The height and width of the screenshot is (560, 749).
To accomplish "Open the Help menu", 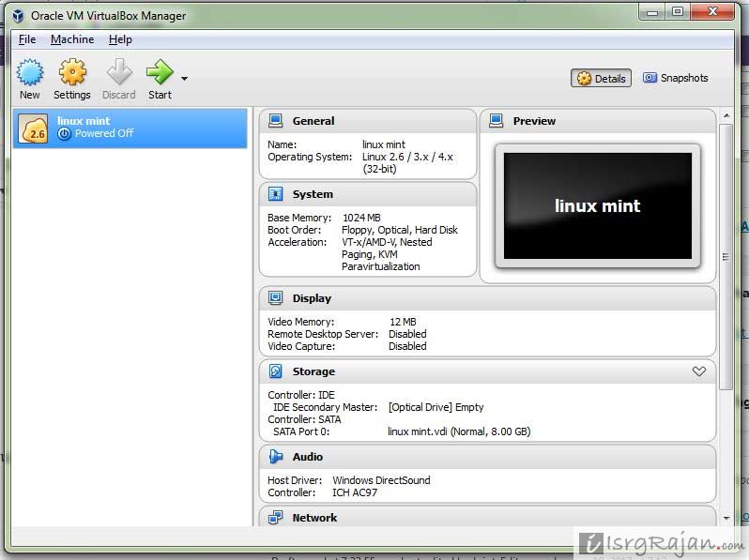I will (120, 39).
